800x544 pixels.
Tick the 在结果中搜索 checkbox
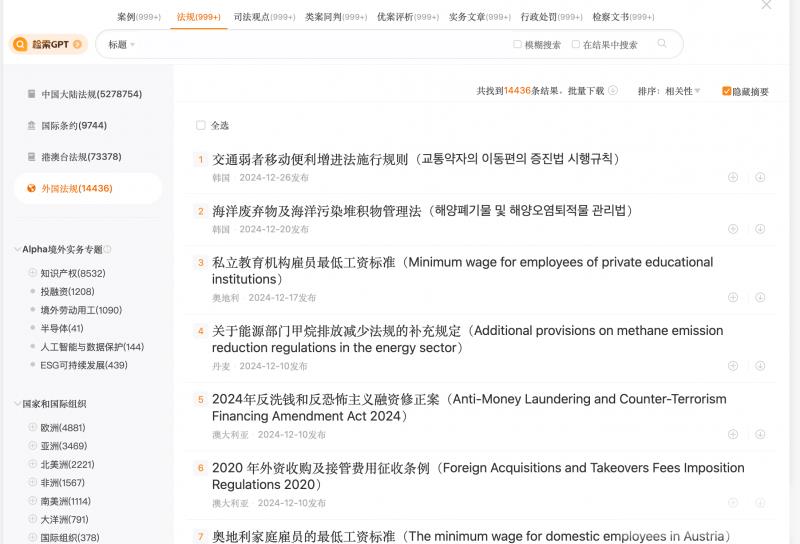pyautogui.click(x=576, y=44)
